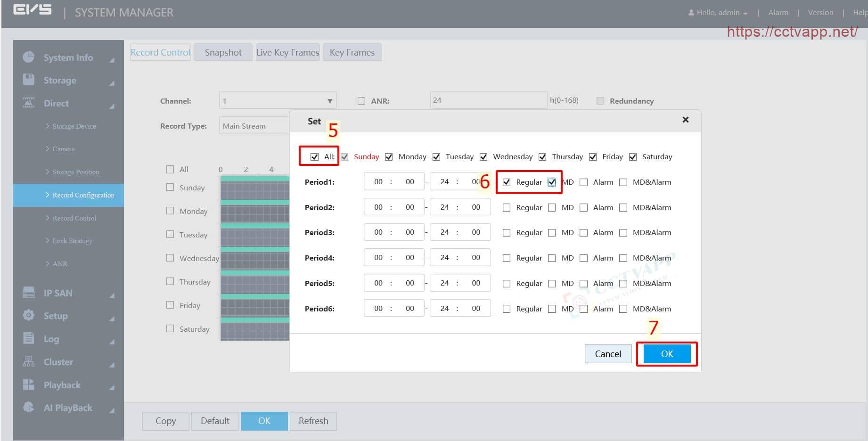Click the Cluster network icon

click(29, 361)
